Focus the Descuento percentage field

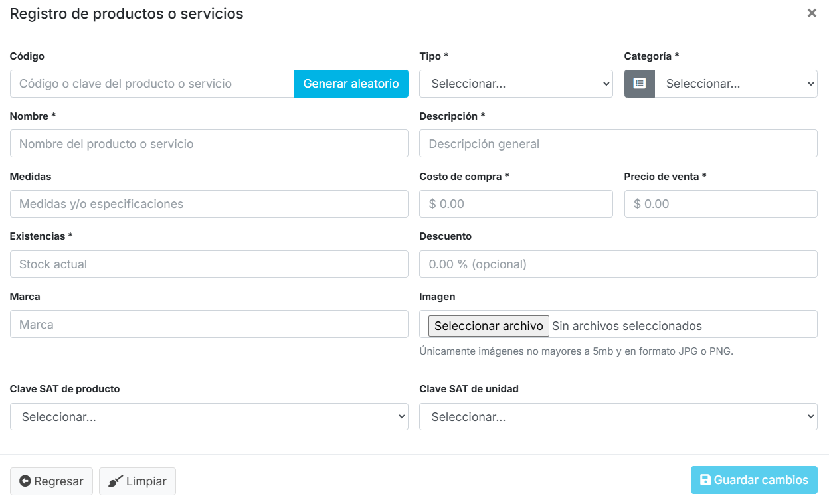point(618,264)
